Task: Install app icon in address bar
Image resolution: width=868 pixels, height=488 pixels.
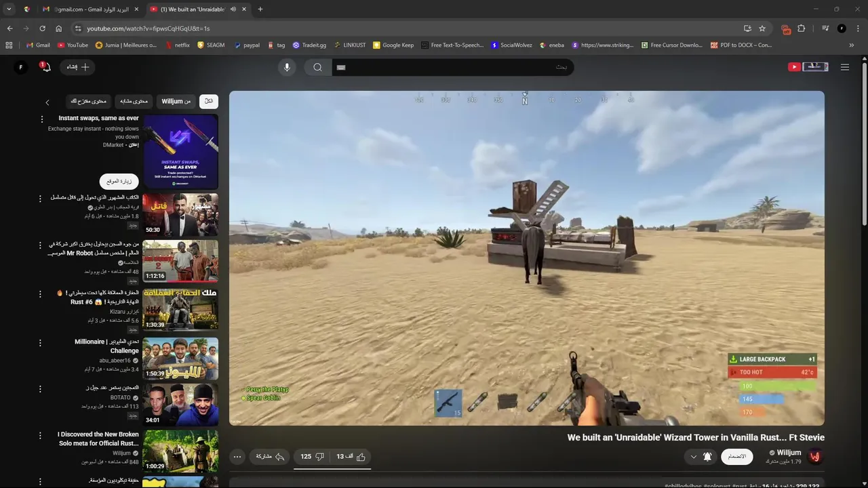Action: pos(747,28)
